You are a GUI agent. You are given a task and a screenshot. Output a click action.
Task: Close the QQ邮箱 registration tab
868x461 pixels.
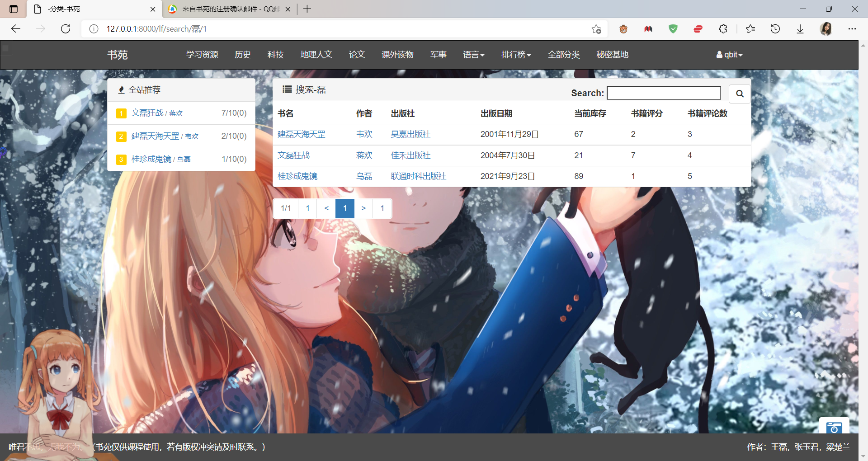click(288, 9)
